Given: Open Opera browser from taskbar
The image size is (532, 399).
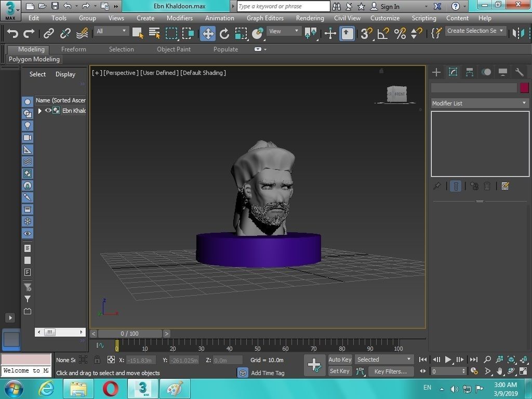Looking at the screenshot, I should tap(110, 389).
